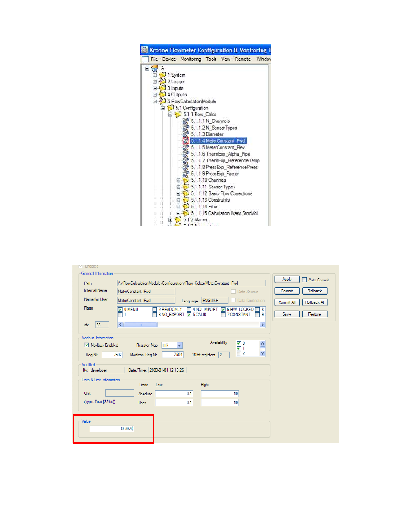This screenshot has height=532, width=411.
Task: Click the 5.1.1 Flow_Calcs folder icon
Action: point(178,115)
